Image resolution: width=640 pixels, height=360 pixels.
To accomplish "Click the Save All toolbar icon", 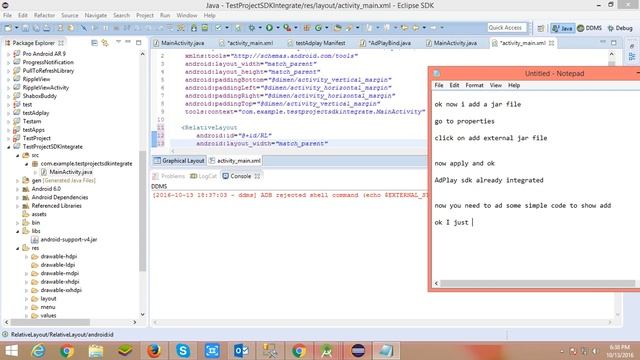I will click(x=36, y=28).
